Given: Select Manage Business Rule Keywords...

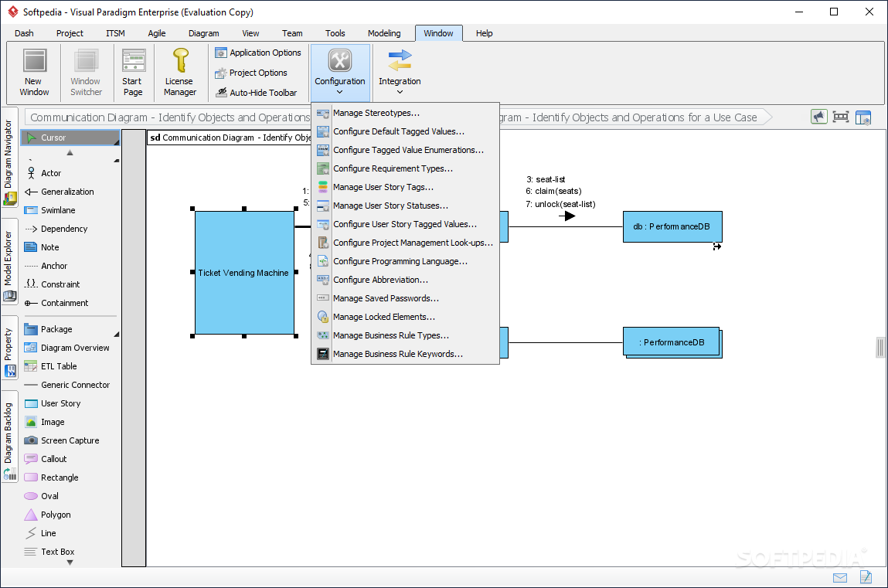Looking at the screenshot, I should pos(406,355).
